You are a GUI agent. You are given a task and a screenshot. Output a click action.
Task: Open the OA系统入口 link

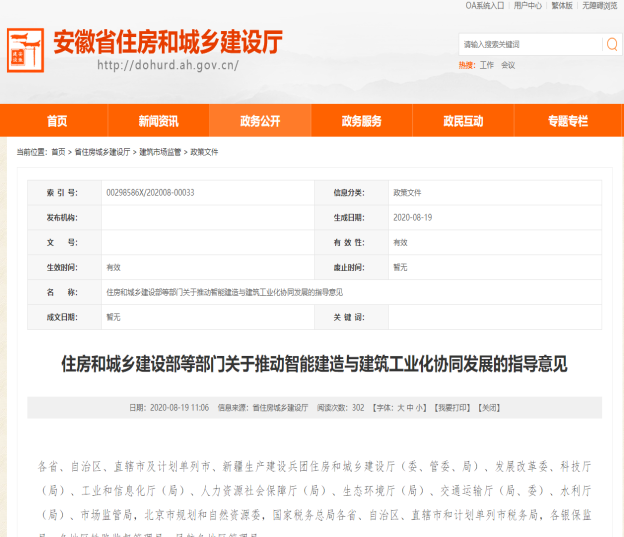point(485,6)
